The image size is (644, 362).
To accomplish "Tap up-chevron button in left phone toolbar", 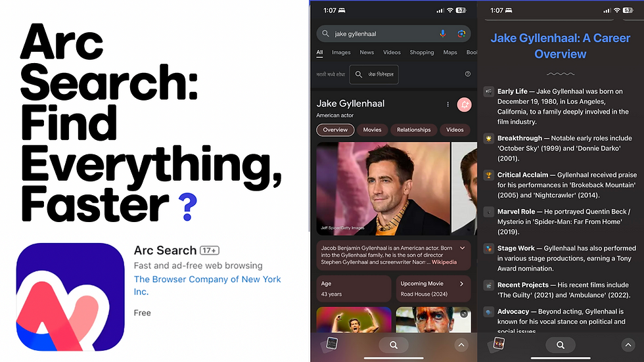I will click(x=461, y=345).
